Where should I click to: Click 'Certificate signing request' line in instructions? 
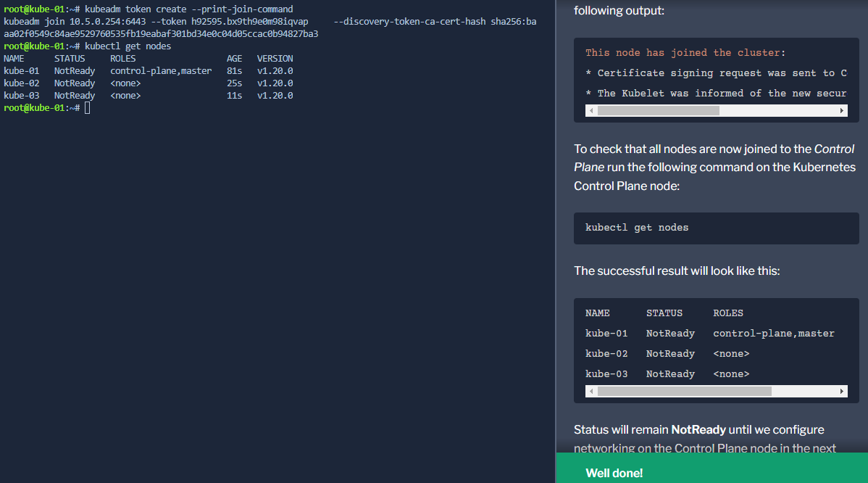pos(717,73)
